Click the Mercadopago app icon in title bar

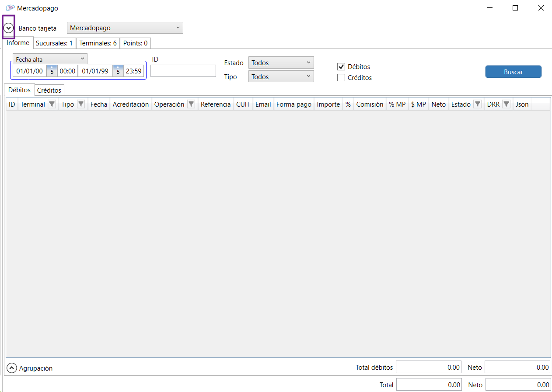coord(10,8)
